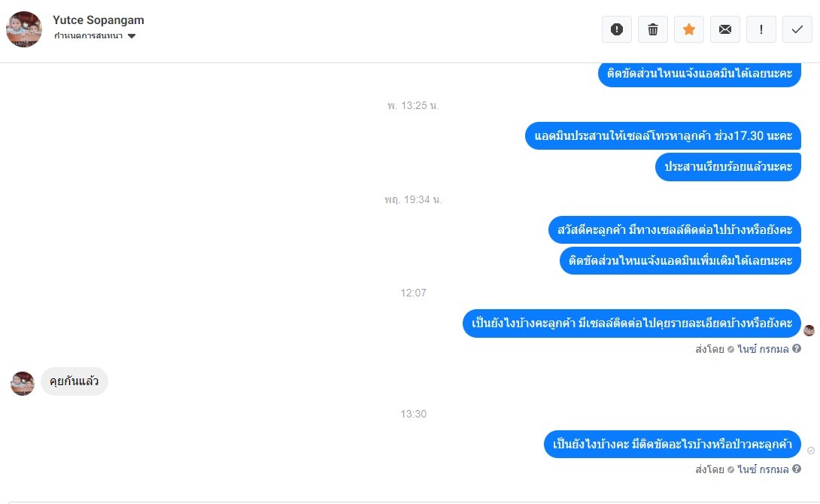Viewport: 820px width, 504px height.
Task: Select message mentioning 17.30 call time
Action: [x=663, y=136]
